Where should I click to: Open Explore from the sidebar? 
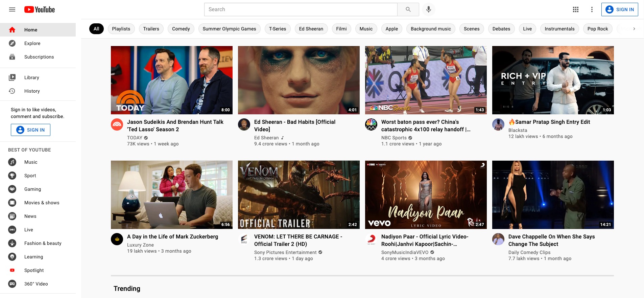click(x=32, y=43)
